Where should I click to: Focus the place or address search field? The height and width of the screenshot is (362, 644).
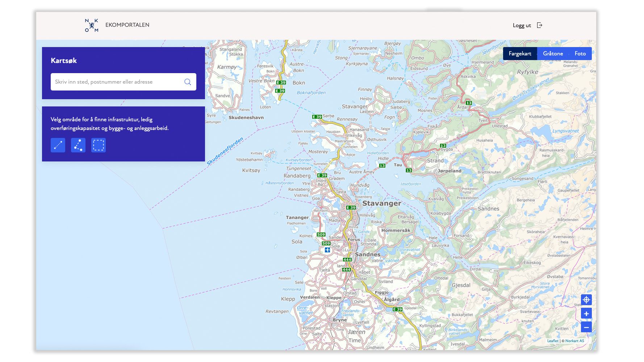coord(124,82)
